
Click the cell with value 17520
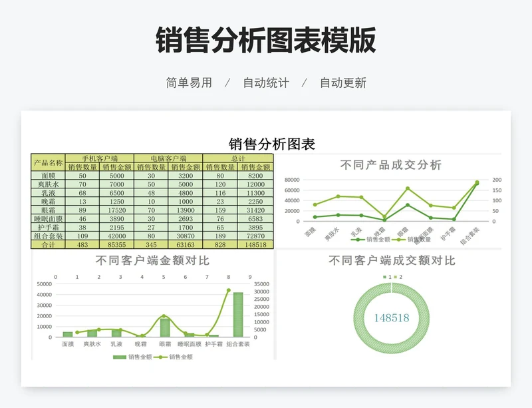coord(117,210)
